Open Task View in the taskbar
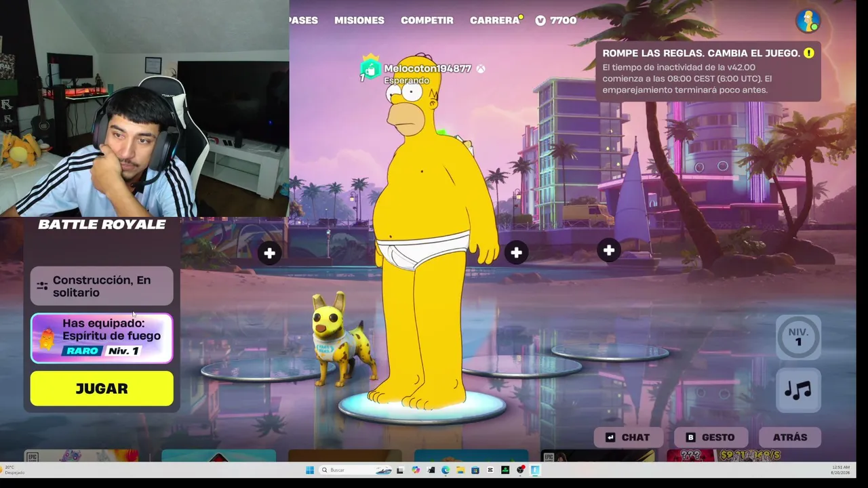The width and height of the screenshot is (868, 488). coord(400,470)
